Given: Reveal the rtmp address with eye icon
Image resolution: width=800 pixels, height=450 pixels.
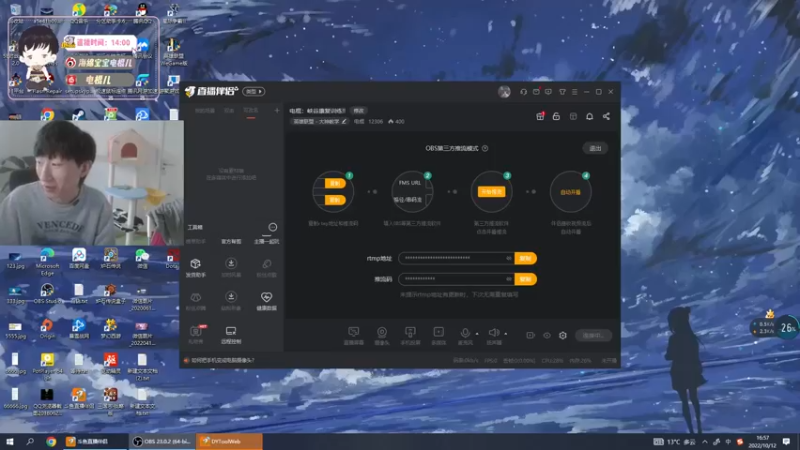Looking at the screenshot, I should pos(509,258).
